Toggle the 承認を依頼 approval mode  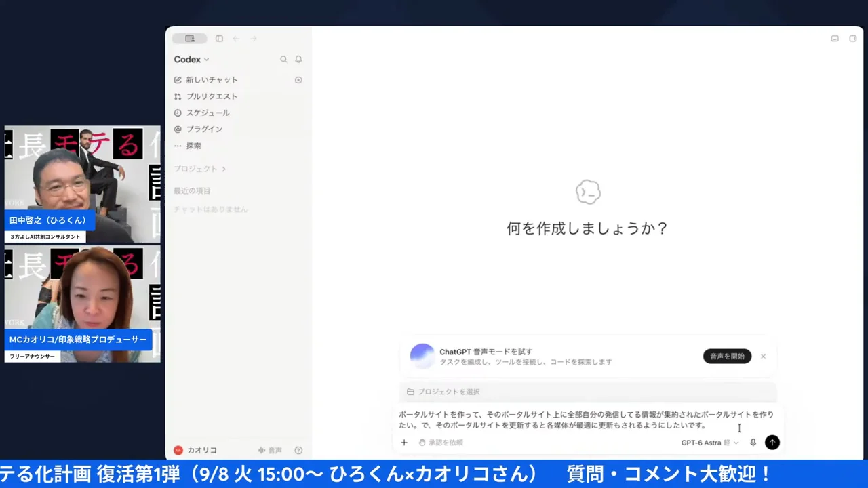click(x=441, y=443)
